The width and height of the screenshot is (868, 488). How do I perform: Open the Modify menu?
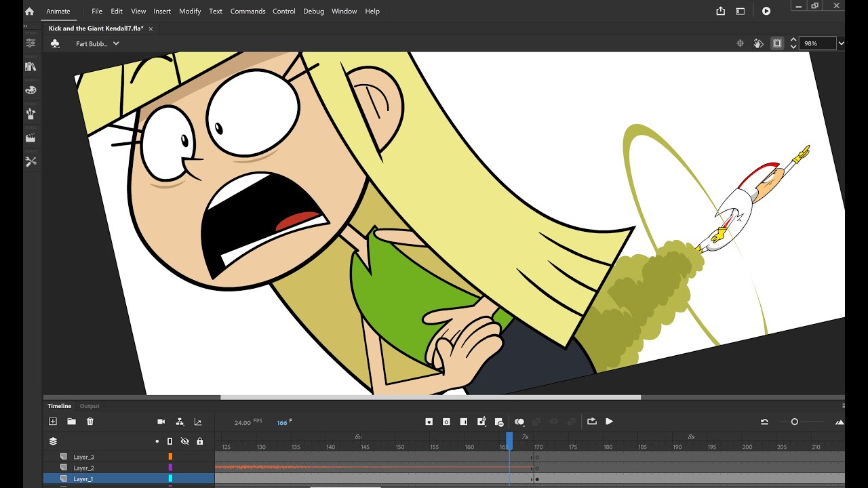[190, 11]
